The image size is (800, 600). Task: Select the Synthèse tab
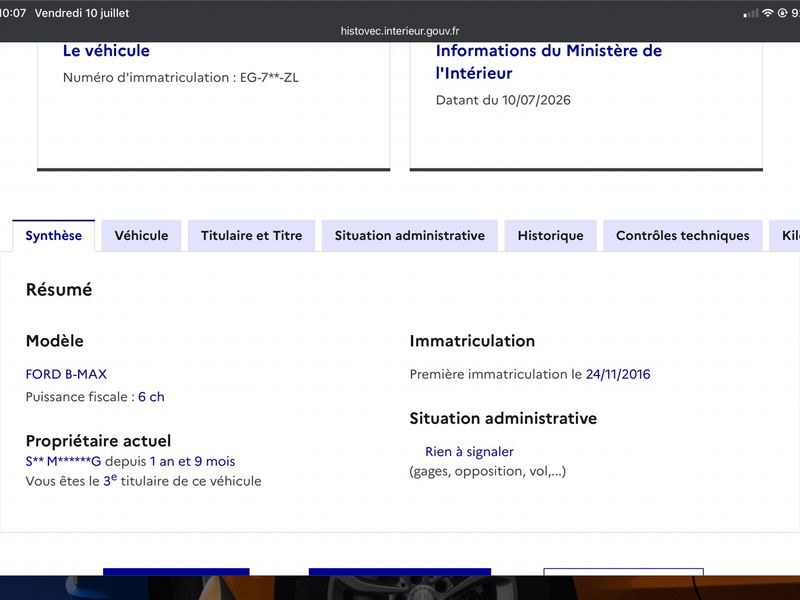tap(54, 236)
